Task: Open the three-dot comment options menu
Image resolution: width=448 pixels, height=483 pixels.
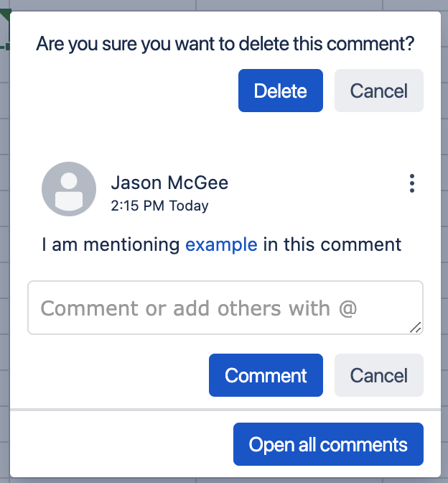Action: tap(411, 183)
